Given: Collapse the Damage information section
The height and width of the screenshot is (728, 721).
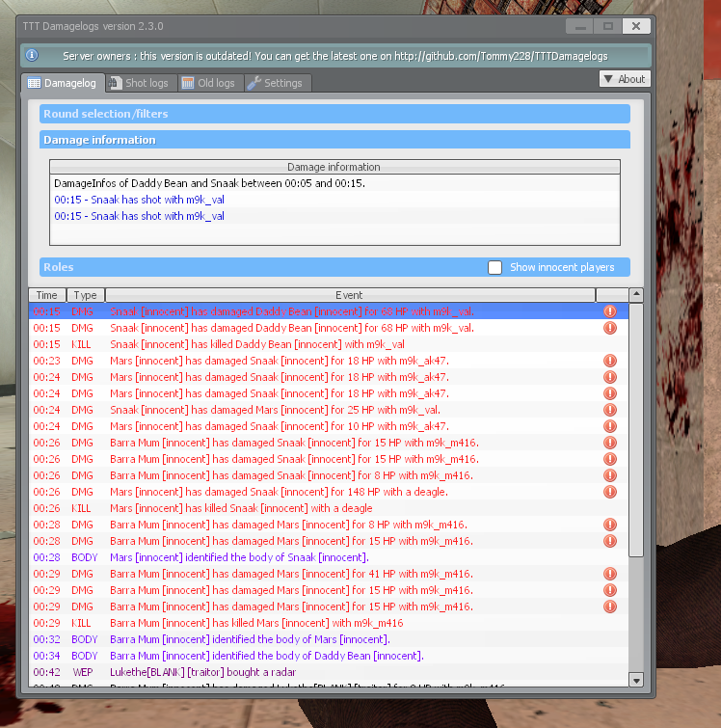Looking at the screenshot, I should [x=334, y=140].
